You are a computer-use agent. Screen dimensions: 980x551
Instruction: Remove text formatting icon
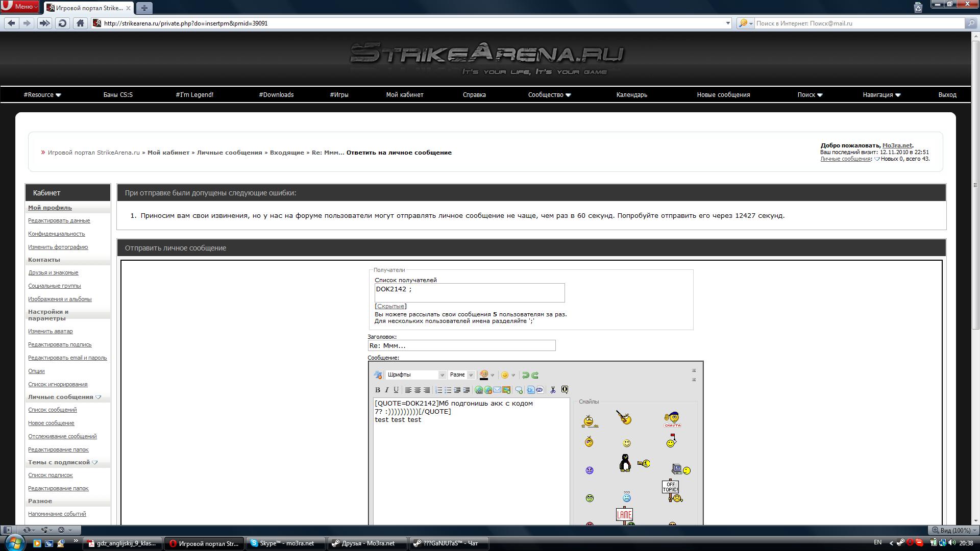pos(378,375)
